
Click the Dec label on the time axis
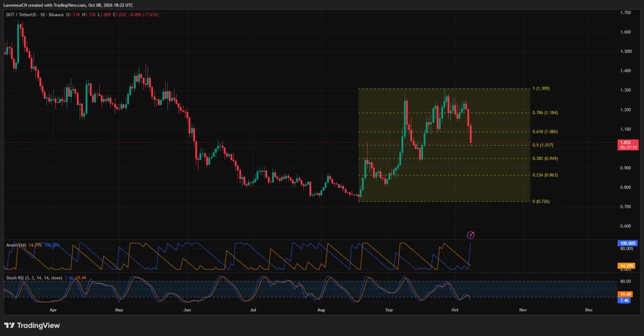(588, 309)
